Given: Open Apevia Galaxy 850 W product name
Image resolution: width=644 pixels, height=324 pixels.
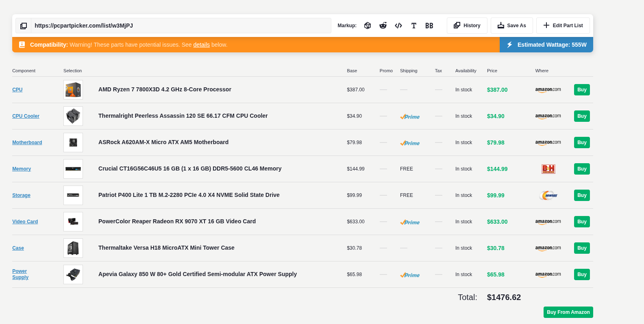Looking at the screenshot, I should click(198, 274).
